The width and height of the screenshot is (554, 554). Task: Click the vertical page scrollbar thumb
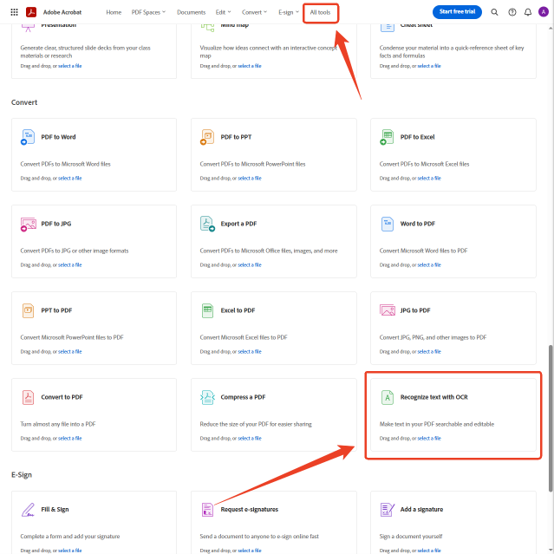pyautogui.click(x=550, y=418)
